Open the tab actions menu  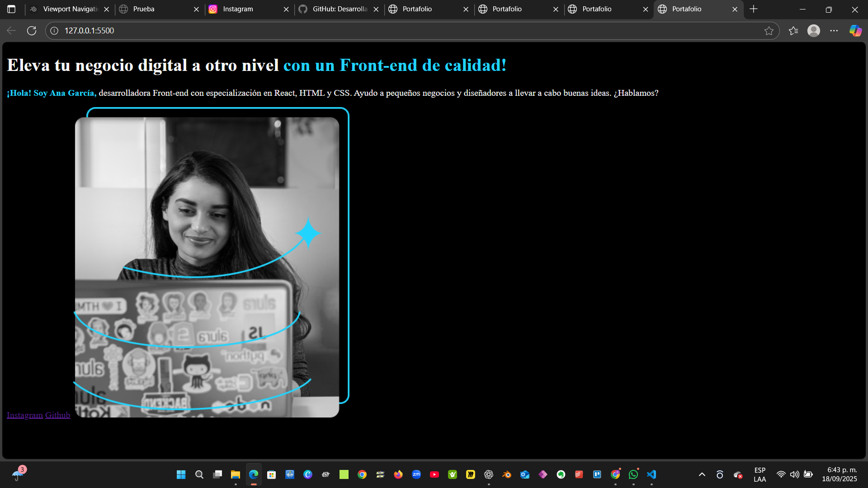[11, 9]
